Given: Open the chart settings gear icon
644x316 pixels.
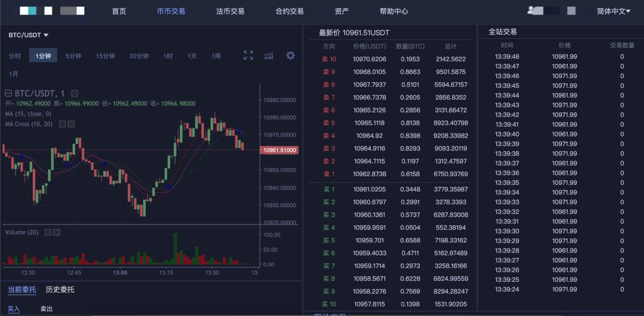Looking at the screenshot, I should pos(290,56).
